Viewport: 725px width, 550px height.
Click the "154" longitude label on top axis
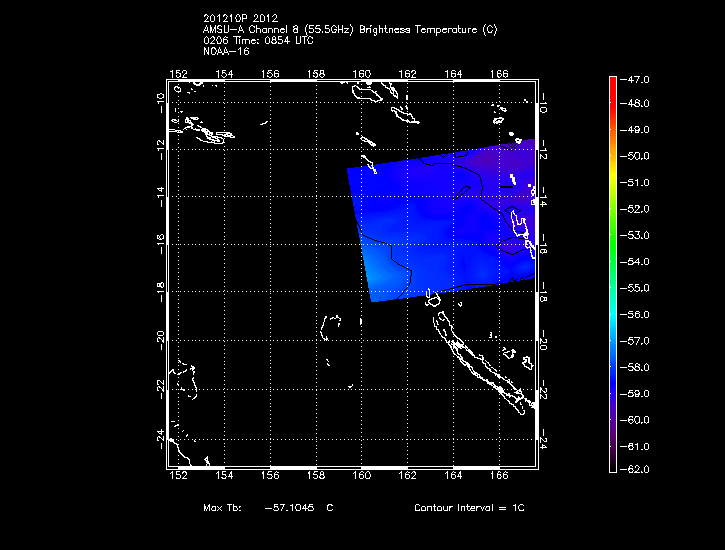click(225, 74)
